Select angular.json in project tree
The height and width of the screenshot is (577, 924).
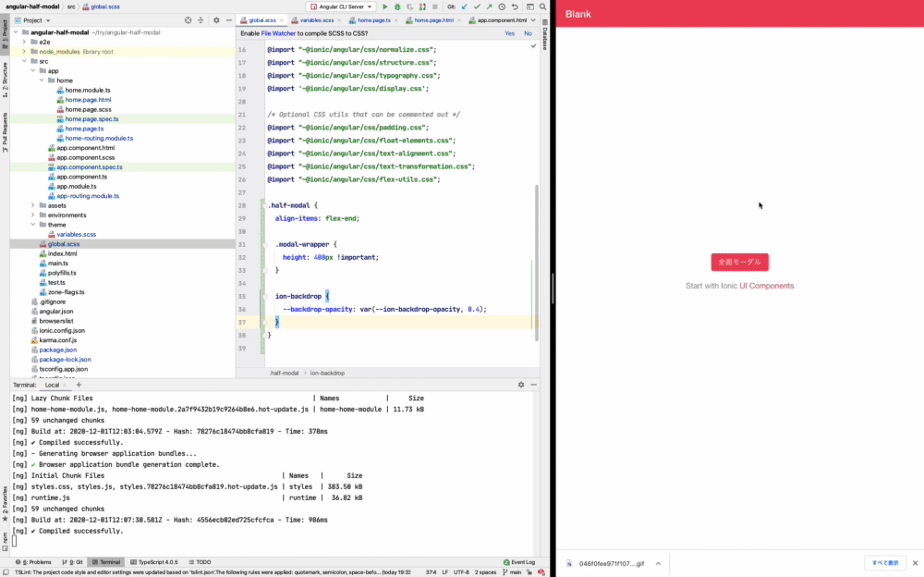(x=56, y=311)
